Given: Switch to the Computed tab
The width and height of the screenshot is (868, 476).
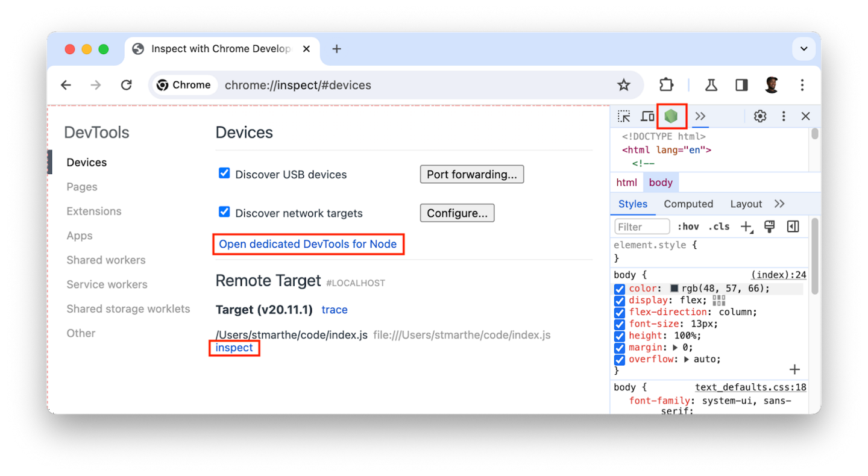Looking at the screenshot, I should (x=688, y=204).
